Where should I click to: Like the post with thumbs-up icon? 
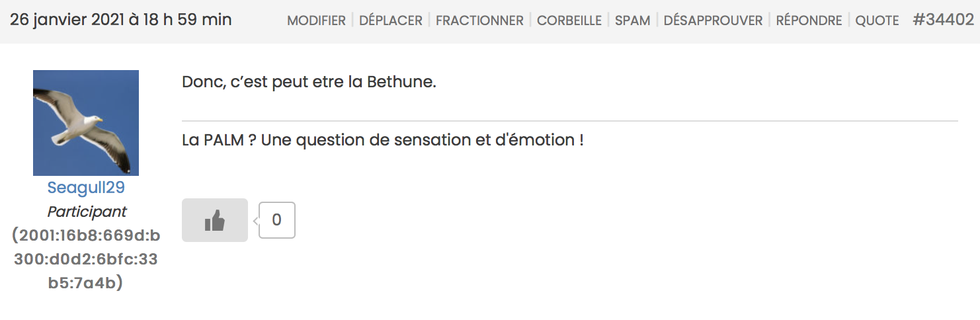(x=214, y=220)
